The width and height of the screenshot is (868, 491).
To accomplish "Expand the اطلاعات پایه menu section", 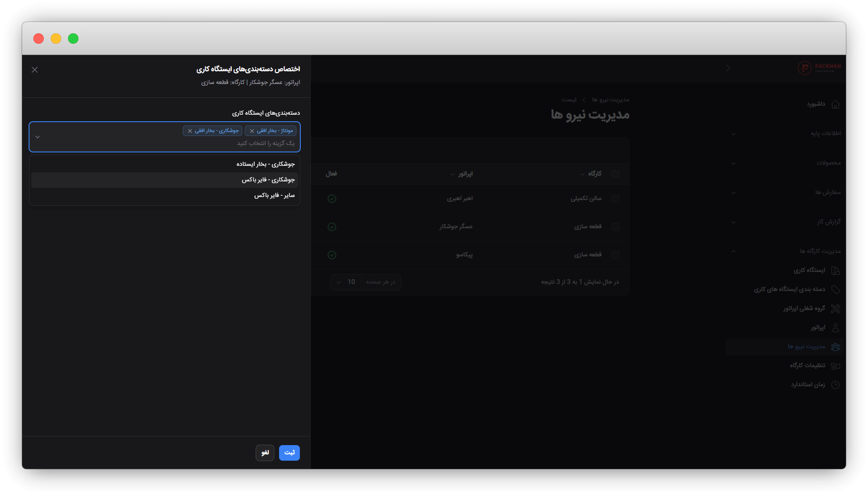I will [x=825, y=133].
